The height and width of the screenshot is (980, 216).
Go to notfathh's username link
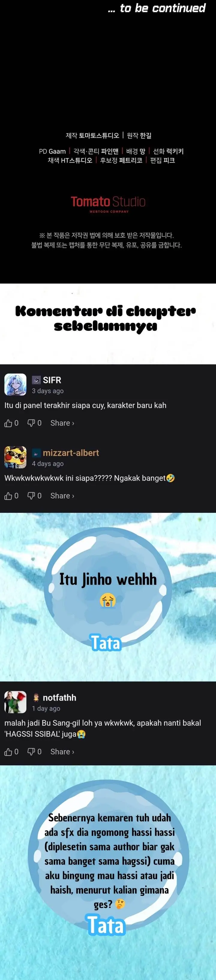(x=60, y=698)
